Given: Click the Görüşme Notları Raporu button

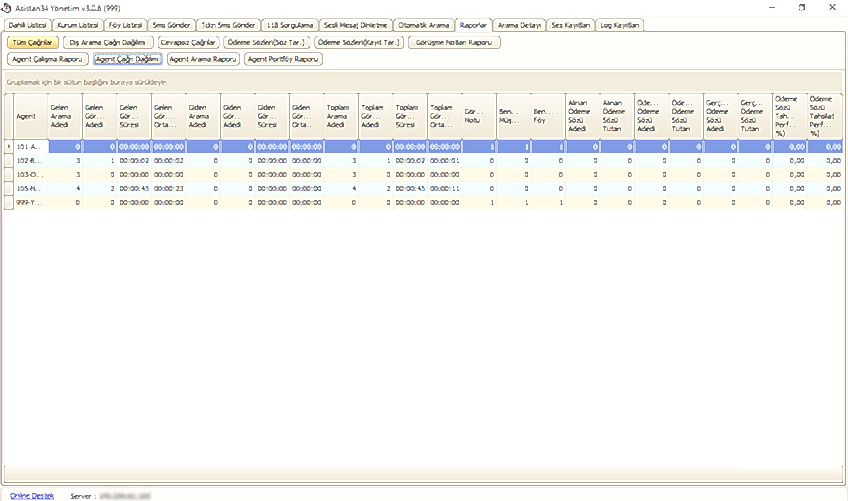Looking at the screenshot, I should 454,43.
